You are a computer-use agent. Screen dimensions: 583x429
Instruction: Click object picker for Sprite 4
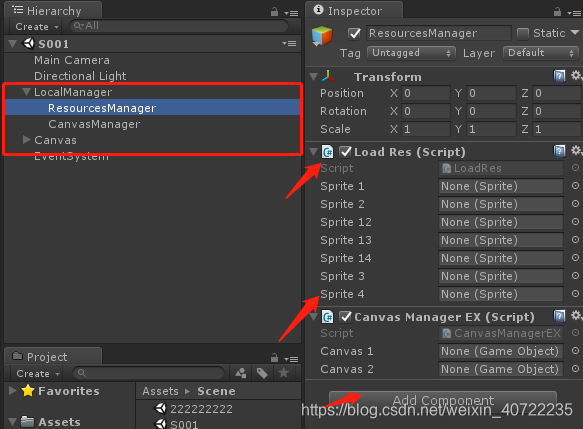[x=575, y=294]
